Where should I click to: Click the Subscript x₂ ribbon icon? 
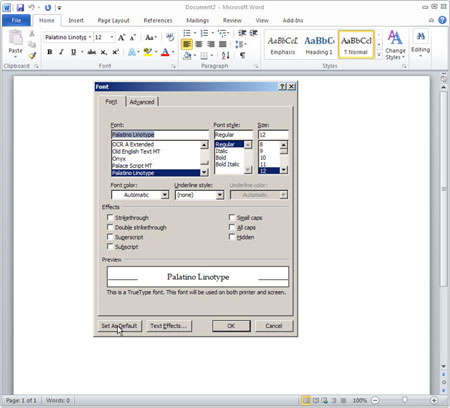click(x=104, y=52)
